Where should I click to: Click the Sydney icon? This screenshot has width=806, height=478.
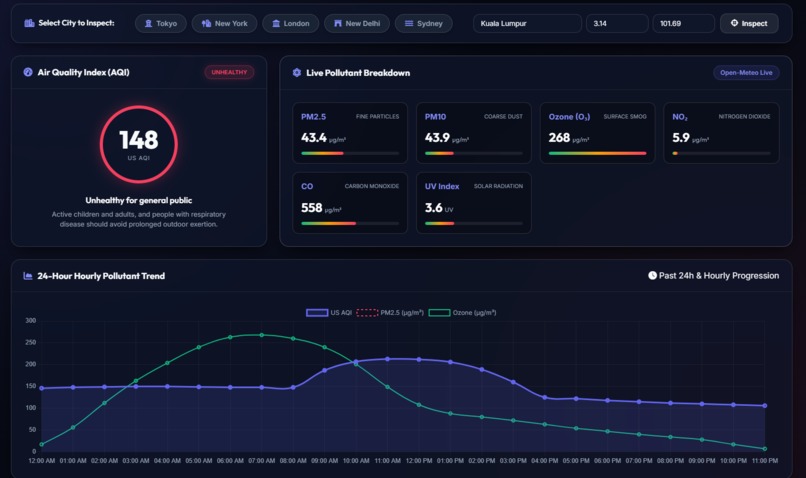pyautogui.click(x=409, y=24)
